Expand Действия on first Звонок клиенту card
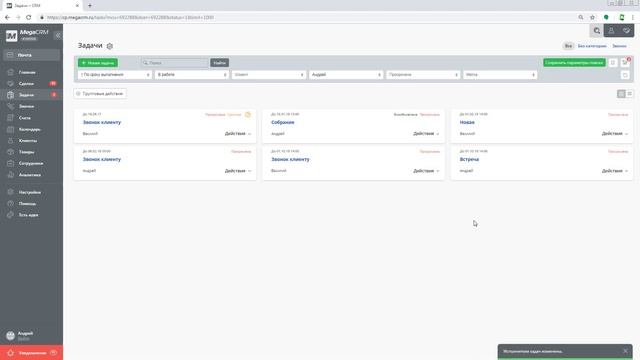The height and width of the screenshot is (360, 640). tap(238, 134)
